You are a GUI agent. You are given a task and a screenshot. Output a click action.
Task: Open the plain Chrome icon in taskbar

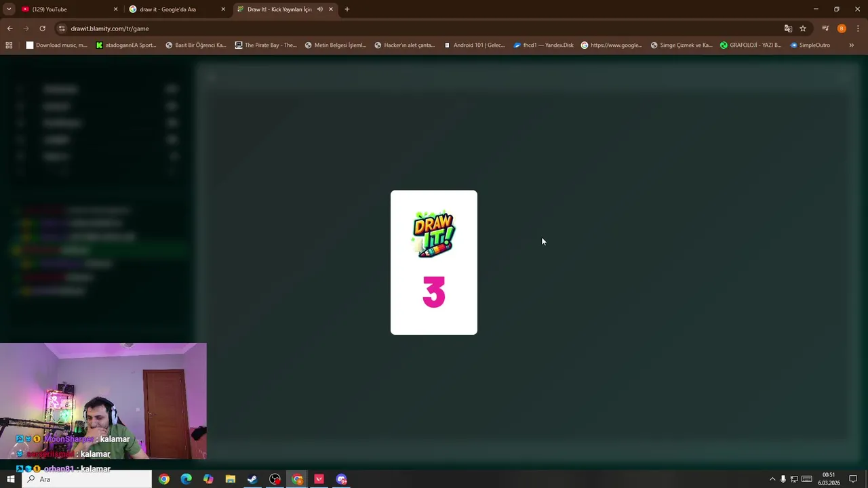(x=164, y=479)
